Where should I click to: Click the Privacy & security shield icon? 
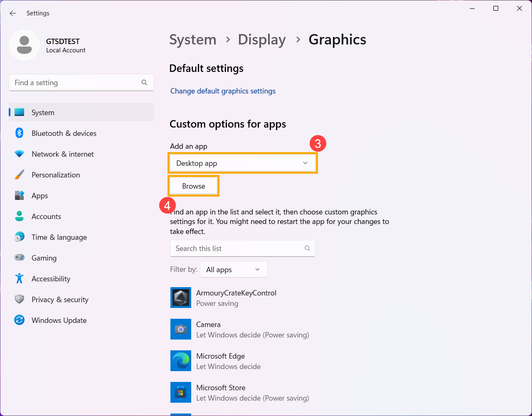19,300
